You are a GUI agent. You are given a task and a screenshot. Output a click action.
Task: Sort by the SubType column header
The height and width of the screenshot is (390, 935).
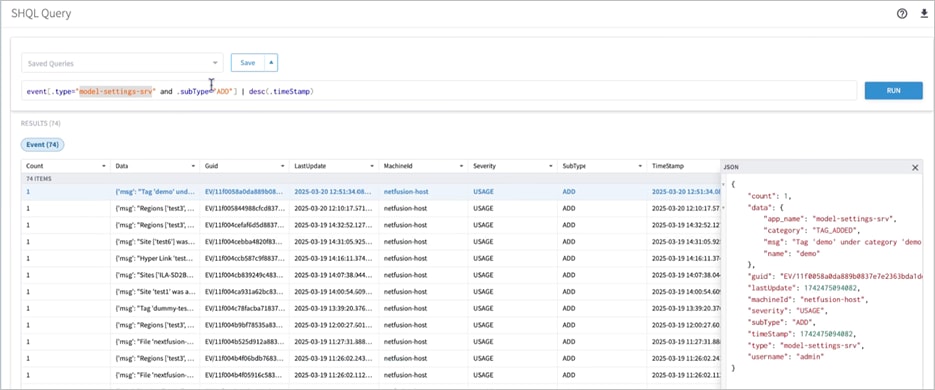[x=574, y=166]
